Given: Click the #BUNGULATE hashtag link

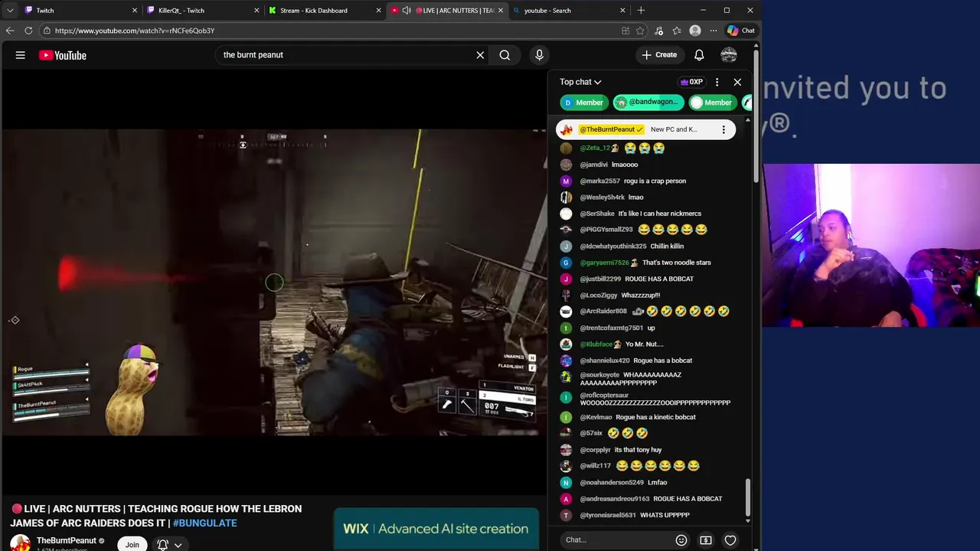Looking at the screenshot, I should click(204, 523).
